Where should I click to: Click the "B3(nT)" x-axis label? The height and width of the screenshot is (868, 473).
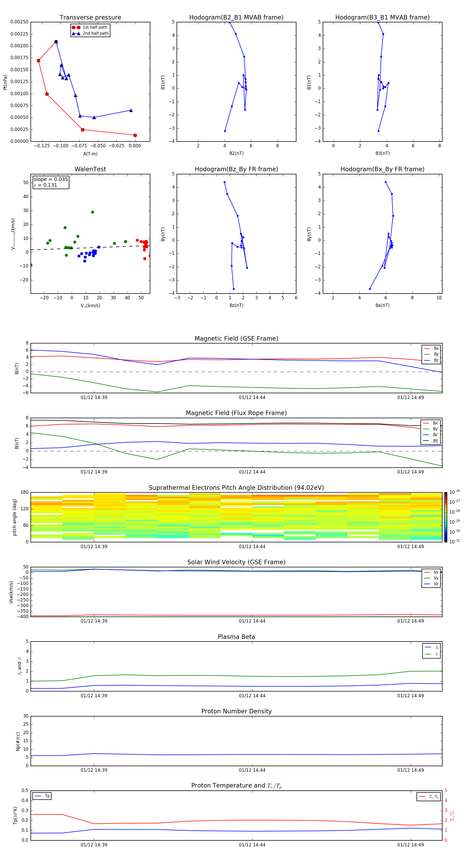[382, 153]
